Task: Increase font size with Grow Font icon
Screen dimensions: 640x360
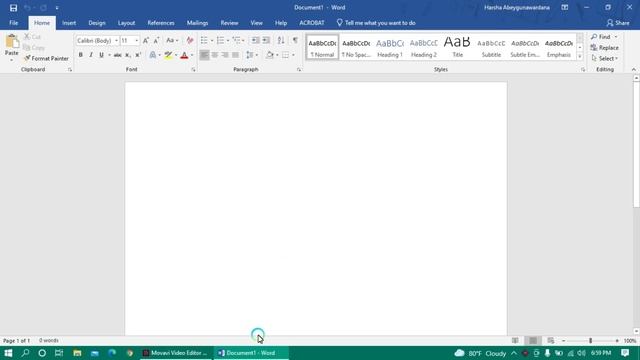Action: (146, 40)
